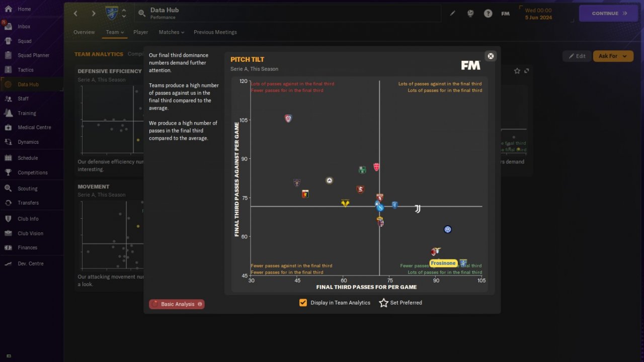Open the FM menu icon in top bar
Viewport: 644px width, 362px height.
506,14
